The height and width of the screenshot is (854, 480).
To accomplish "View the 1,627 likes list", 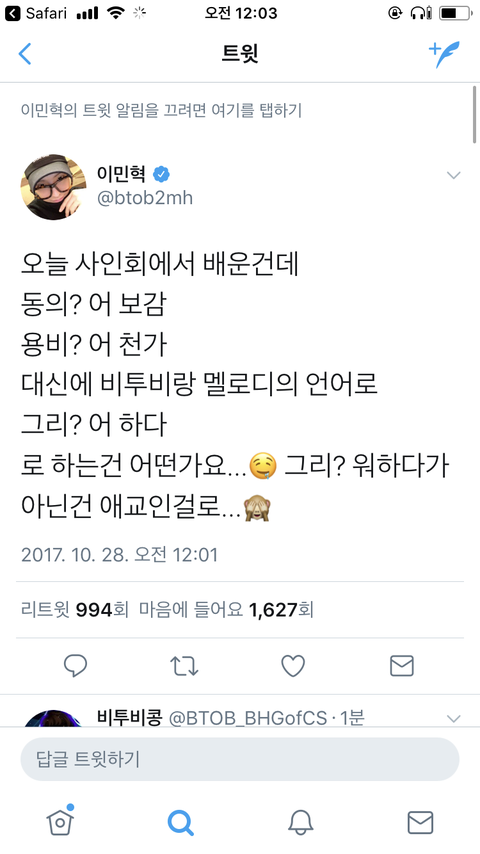I will [226, 610].
